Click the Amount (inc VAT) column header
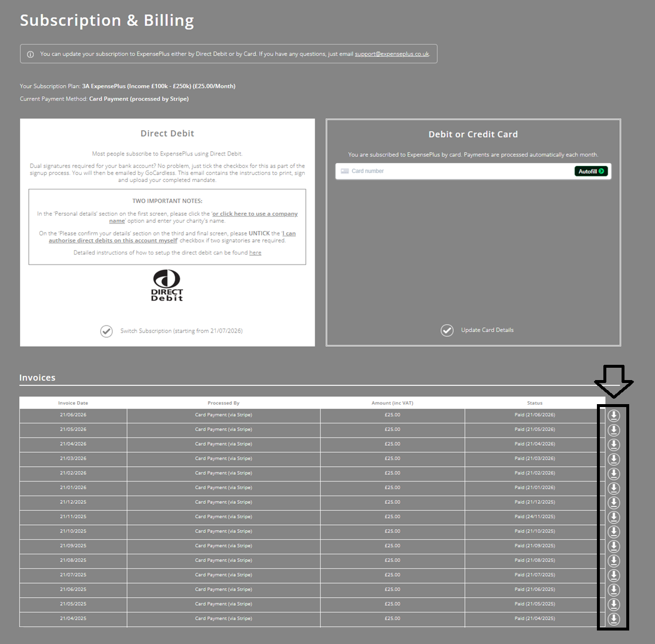The width and height of the screenshot is (655, 644). pos(392,403)
